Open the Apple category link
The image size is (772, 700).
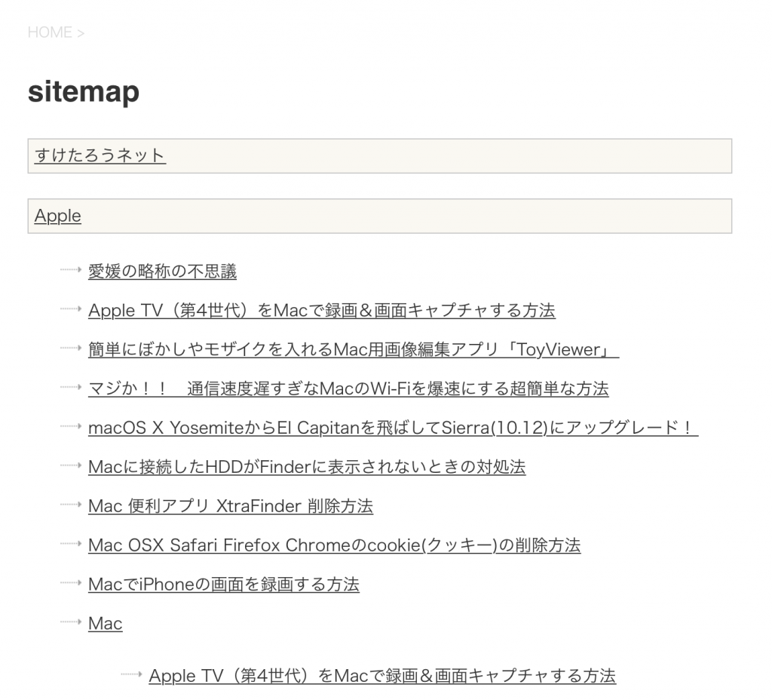(57, 216)
